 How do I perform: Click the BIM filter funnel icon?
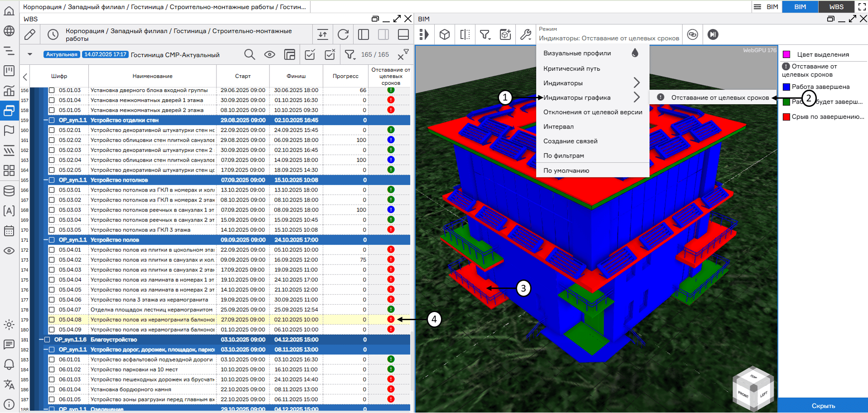485,34
